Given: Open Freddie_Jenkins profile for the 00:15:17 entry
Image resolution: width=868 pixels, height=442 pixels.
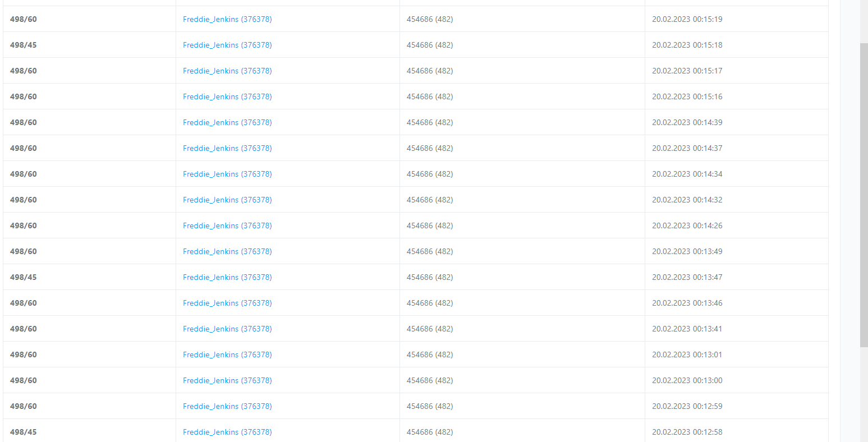Looking at the screenshot, I should [x=227, y=71].
